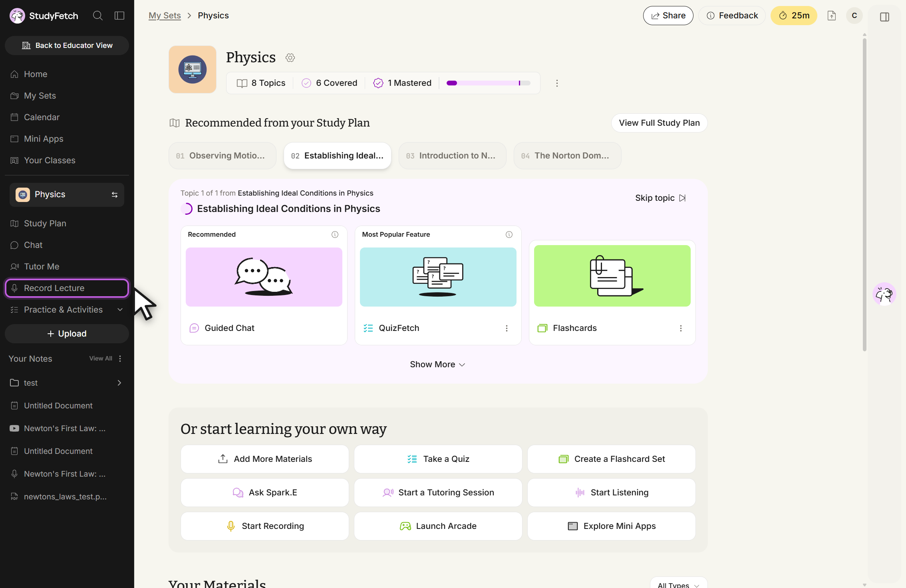Switch study set via Physics swap arrows
Viewport: 906px width, 588px height.
115,195
